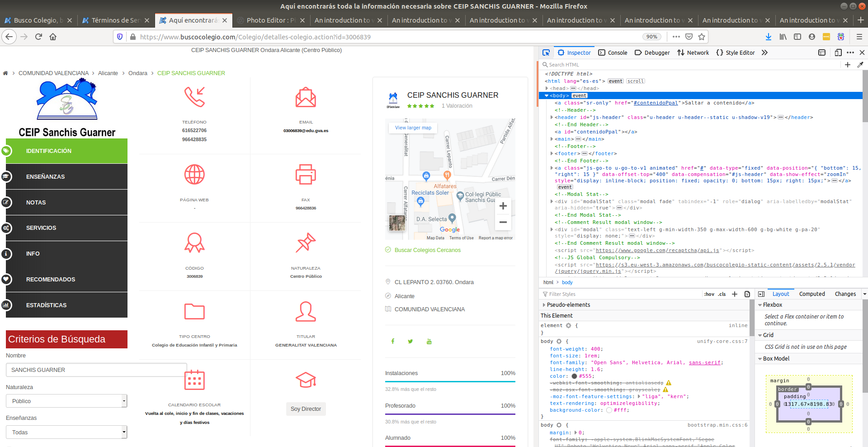Expand the head element in the HTML tree
Screen dimensions: 868x447
[547, 88]
